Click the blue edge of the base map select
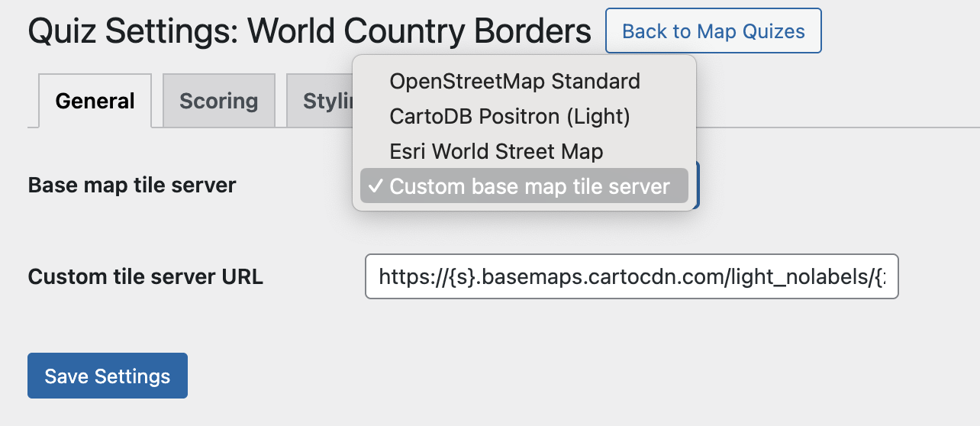This screenshot has height=426, width=980. coord(695,186)
